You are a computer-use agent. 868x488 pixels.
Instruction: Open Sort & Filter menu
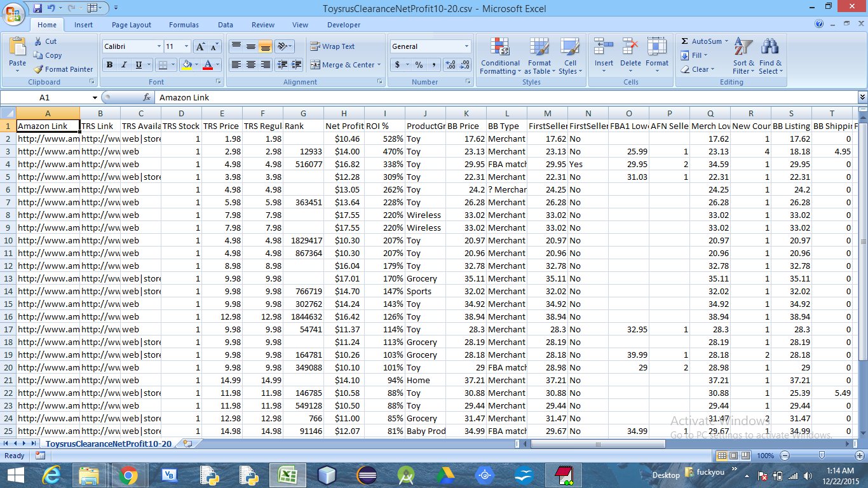tap(743, 56)
